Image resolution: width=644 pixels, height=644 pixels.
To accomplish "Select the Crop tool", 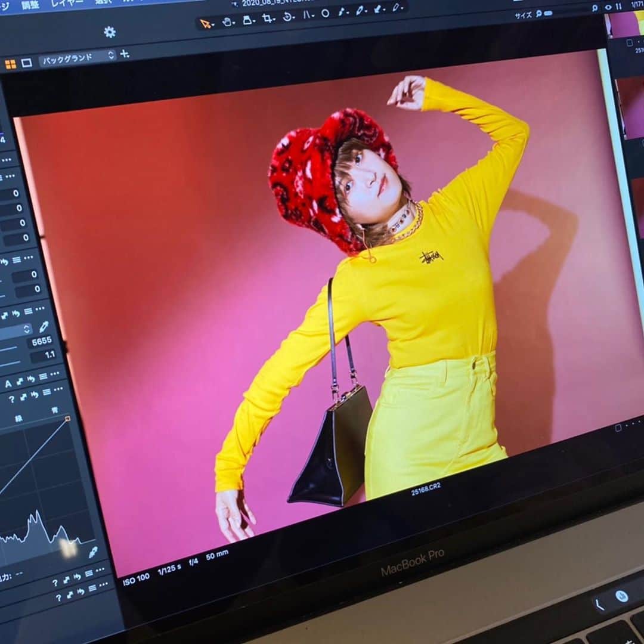I will point(268,18).
